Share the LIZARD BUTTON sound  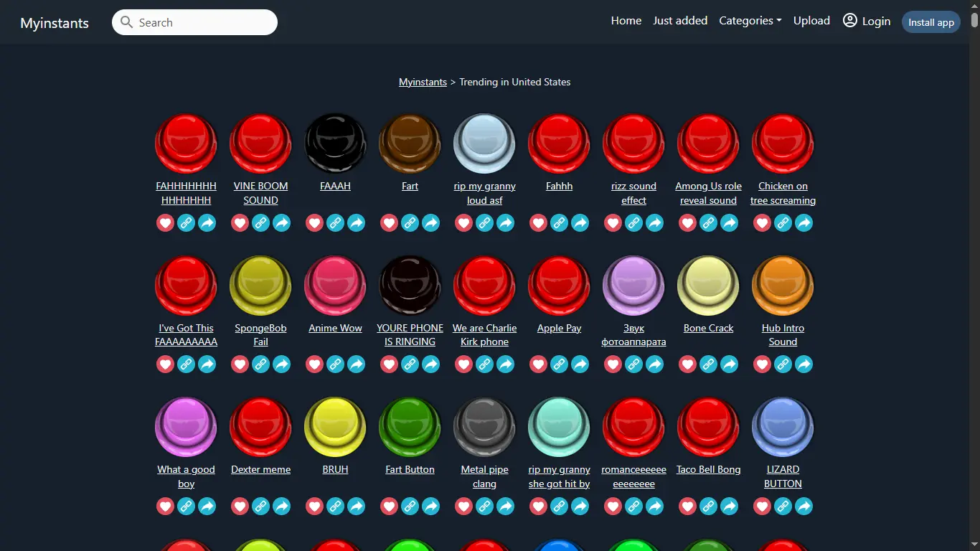[804, 507]
